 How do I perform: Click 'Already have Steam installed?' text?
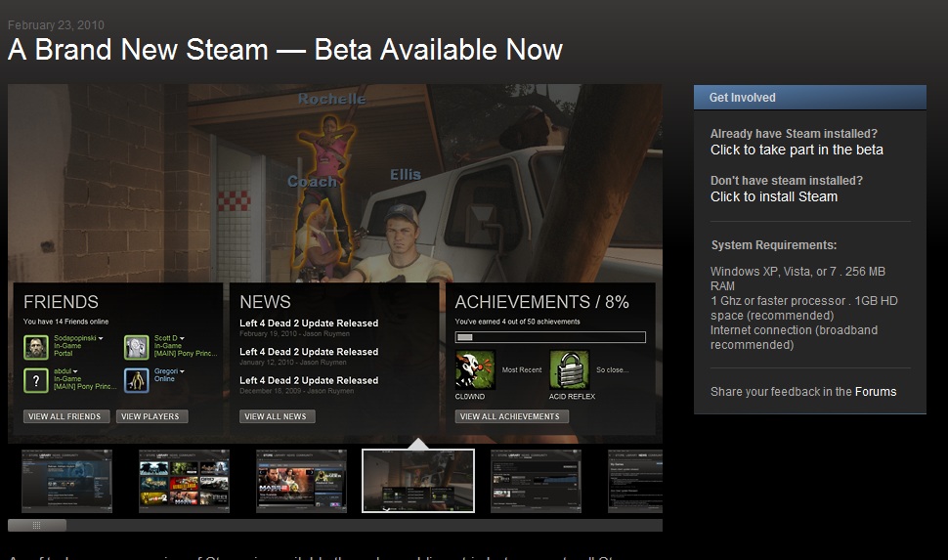(x=794, y=134)
